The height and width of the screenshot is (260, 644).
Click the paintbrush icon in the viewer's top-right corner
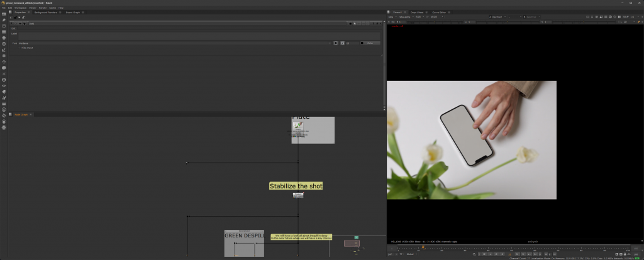click(638, 22)
